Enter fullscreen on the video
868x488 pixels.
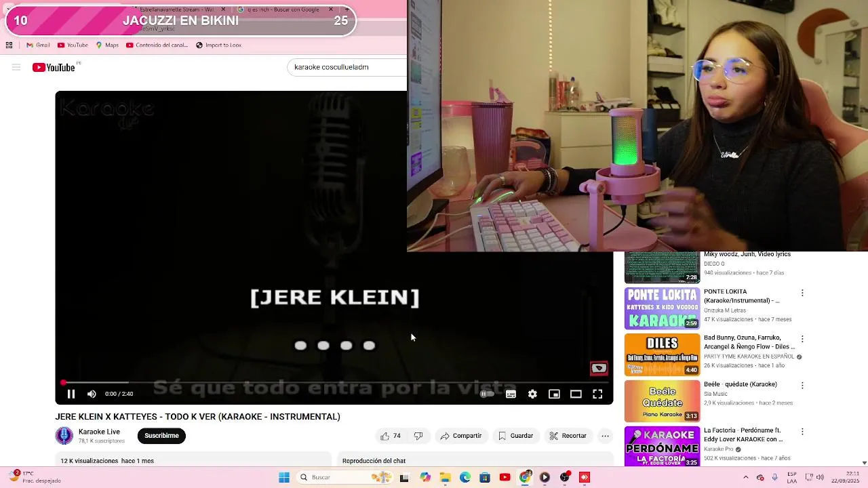click(x=597, y=394)
